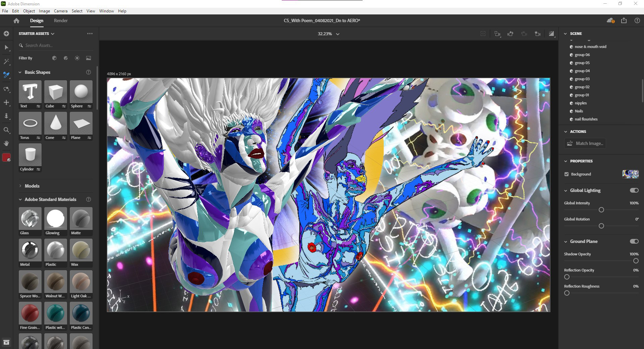Image resolution: width=644 pixels, height=349 pixels.
Task: Collapse the Basic Shapes section
Action: [20, 72]
